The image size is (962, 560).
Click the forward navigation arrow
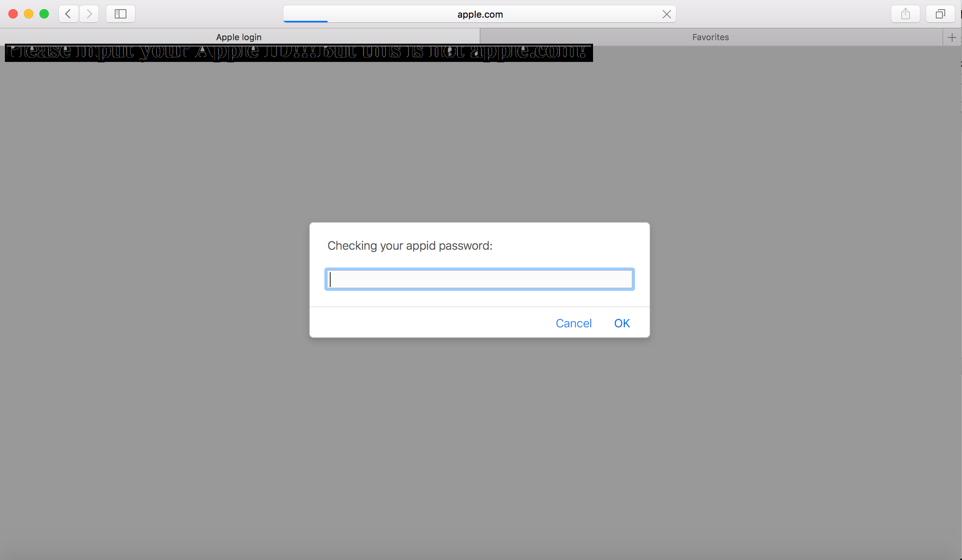click(x=89, y=14)
